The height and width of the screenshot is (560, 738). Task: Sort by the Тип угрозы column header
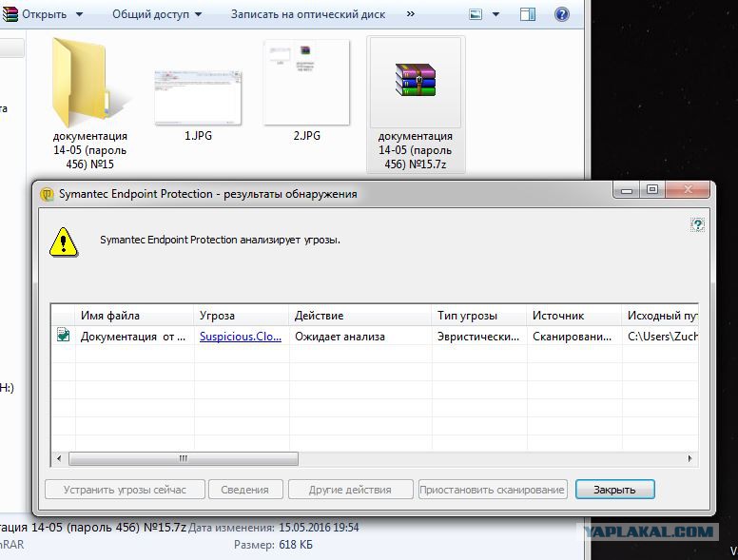[x=478, y=316]
